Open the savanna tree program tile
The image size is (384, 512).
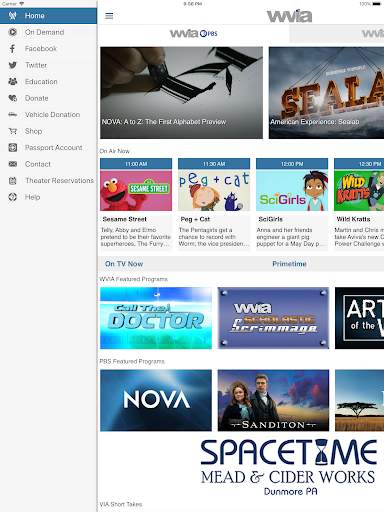tap(360, 400)
